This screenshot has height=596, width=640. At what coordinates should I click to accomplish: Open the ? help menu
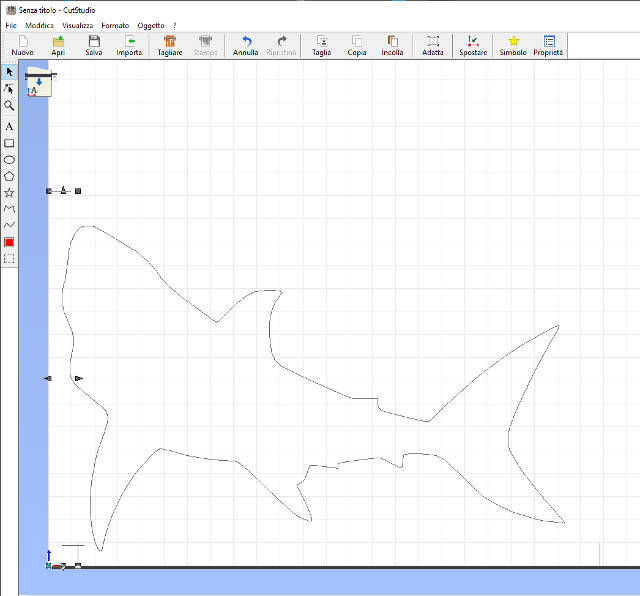[175, 25]
